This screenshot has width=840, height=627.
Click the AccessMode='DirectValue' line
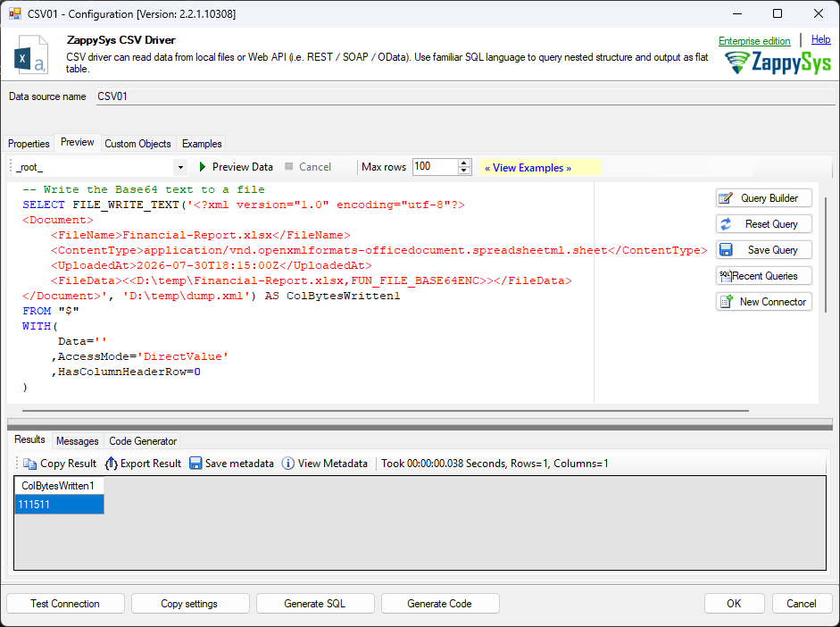[x=140, y=356]
